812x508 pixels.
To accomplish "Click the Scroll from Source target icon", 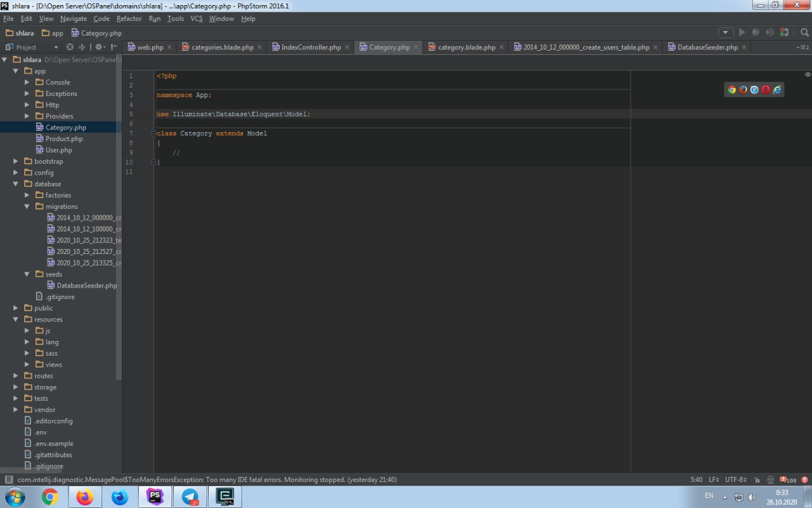I will pos(70,47).
